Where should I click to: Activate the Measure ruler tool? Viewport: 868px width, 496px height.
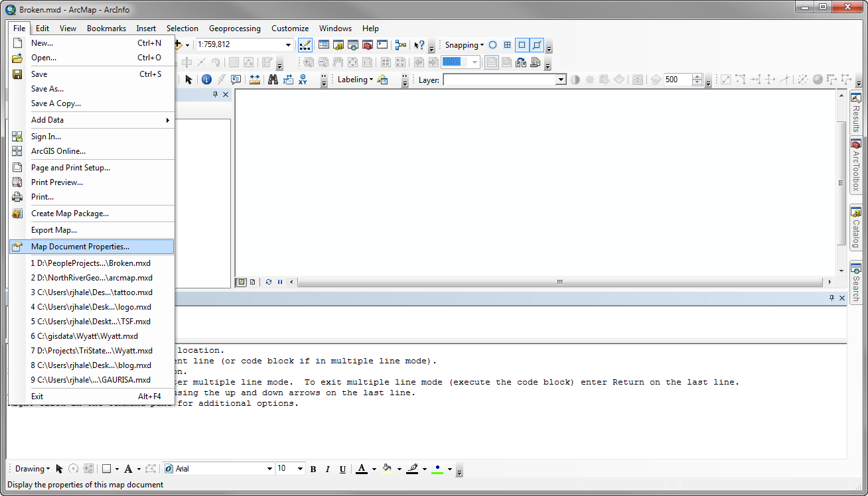(x=255, y=80)
